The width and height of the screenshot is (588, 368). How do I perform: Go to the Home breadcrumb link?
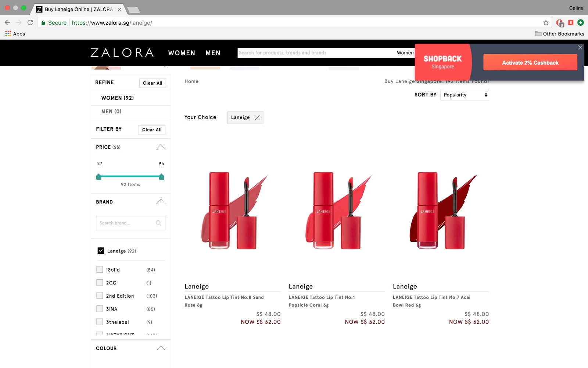[191, 81]
